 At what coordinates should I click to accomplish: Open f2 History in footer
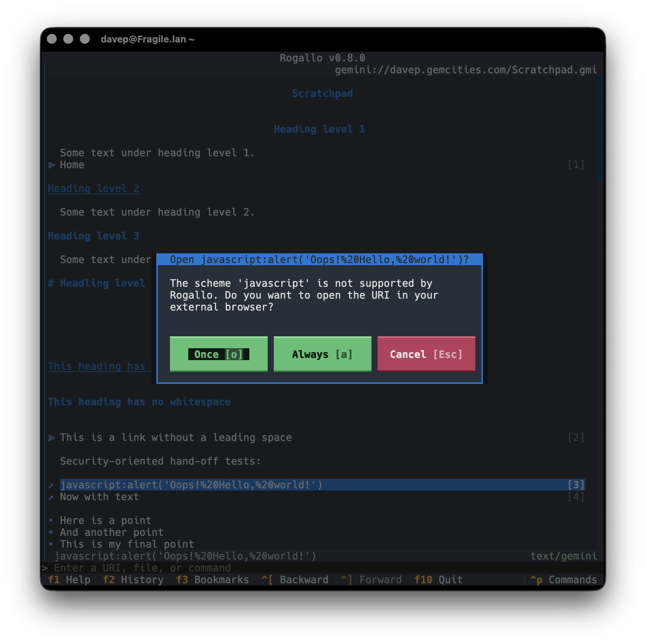tap(133, 579)
